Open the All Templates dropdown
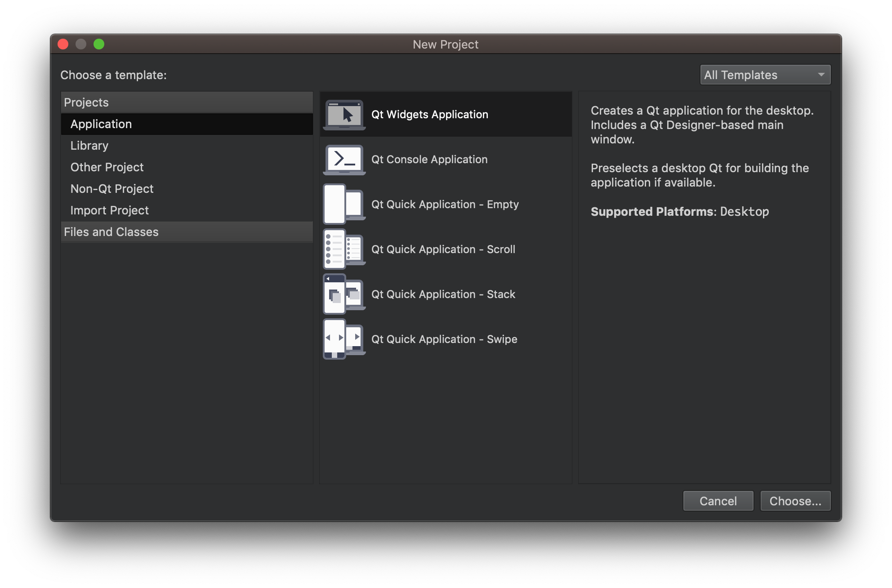Viewport: 892px width, 588px height. point(765,75)
